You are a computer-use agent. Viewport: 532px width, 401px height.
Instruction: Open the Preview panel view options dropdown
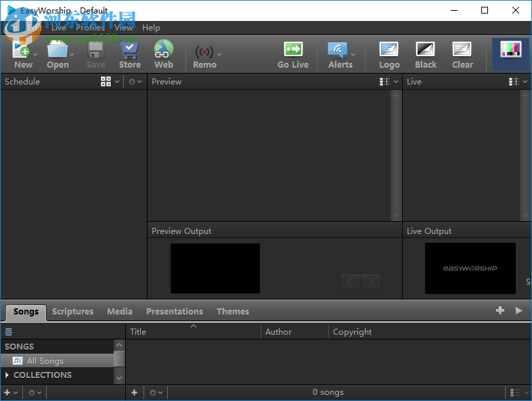[389, 82]
